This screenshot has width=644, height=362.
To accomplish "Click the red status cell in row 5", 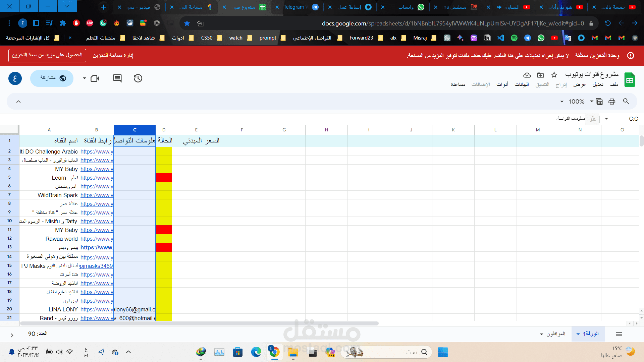I will tap(164, 178).
